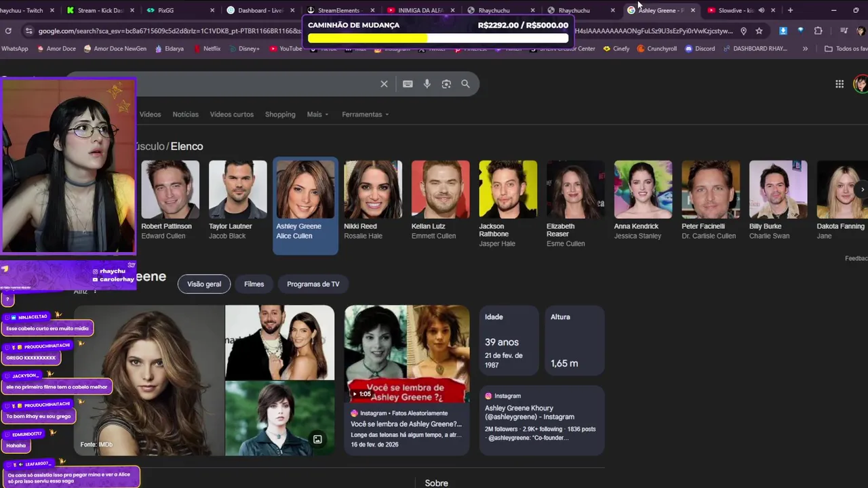Reload the page
Image resolution: width=868 pixels, height=488 pixels.
tap(8, 30)
